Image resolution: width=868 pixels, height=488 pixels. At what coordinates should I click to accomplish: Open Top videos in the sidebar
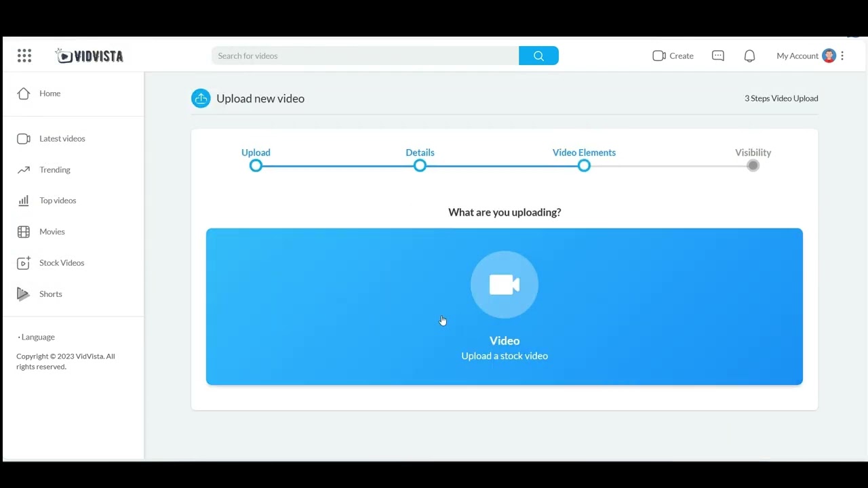click(x=58, y=201)
